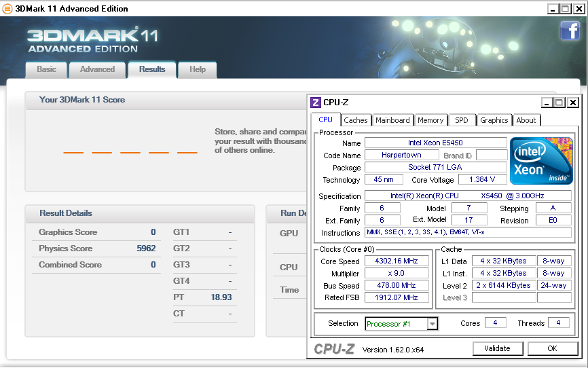This screenshot has height=368, width=588.
Task: Click the Ext. Model value 17
Action: [468, 220]
